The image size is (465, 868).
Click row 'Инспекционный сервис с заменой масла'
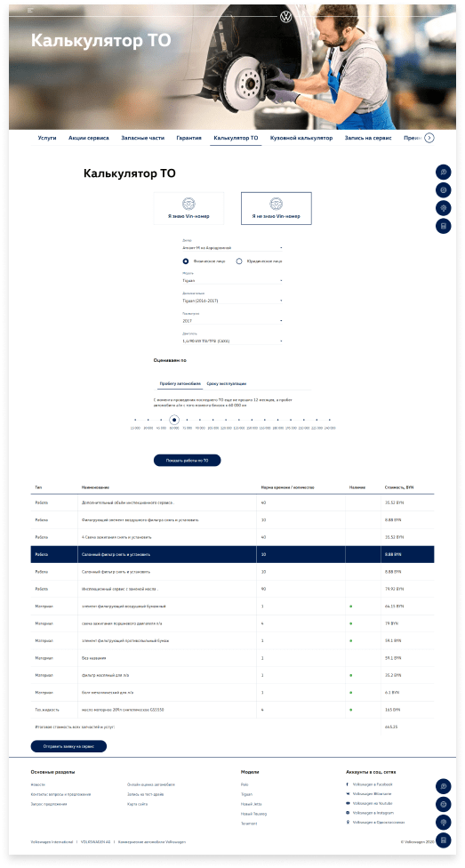[233, 589]
